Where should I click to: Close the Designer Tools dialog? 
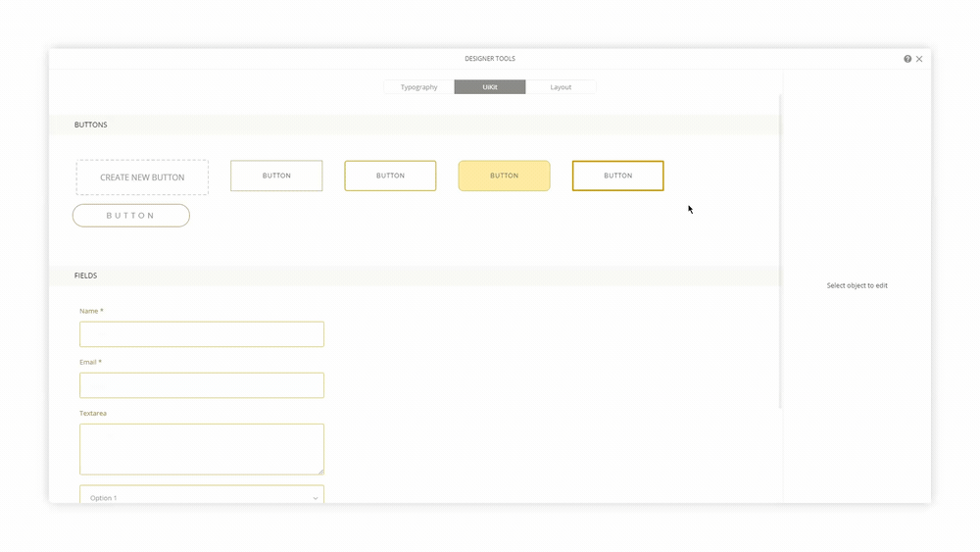[919, 59]
